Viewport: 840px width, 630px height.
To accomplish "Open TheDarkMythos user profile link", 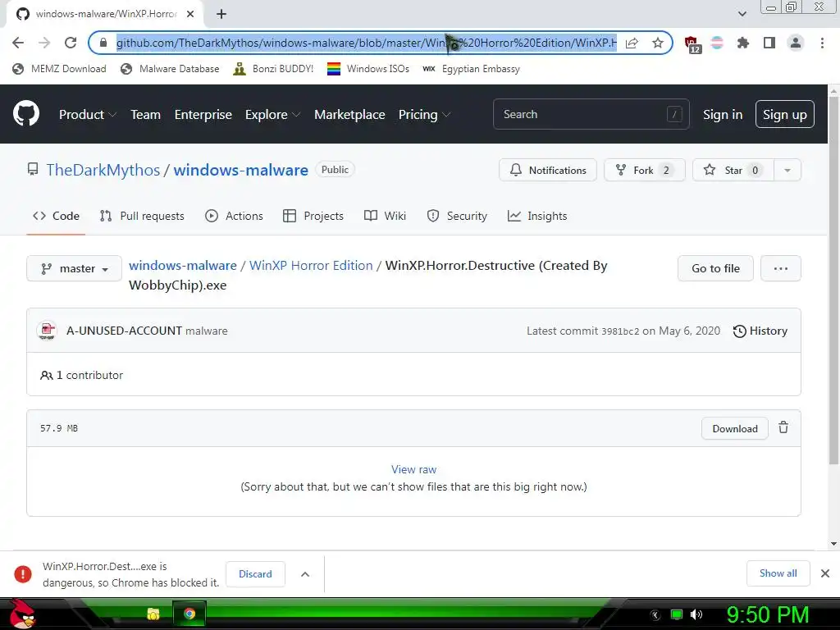I will point(103,170).
